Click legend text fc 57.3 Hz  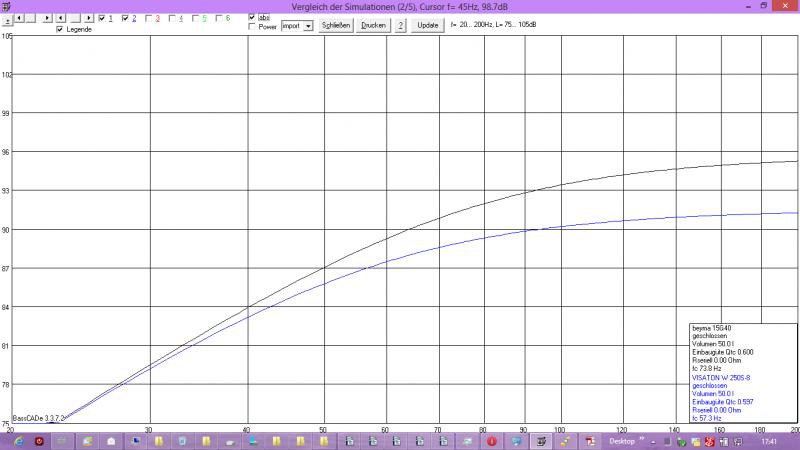pyautogui.click(x=707, y=418)
